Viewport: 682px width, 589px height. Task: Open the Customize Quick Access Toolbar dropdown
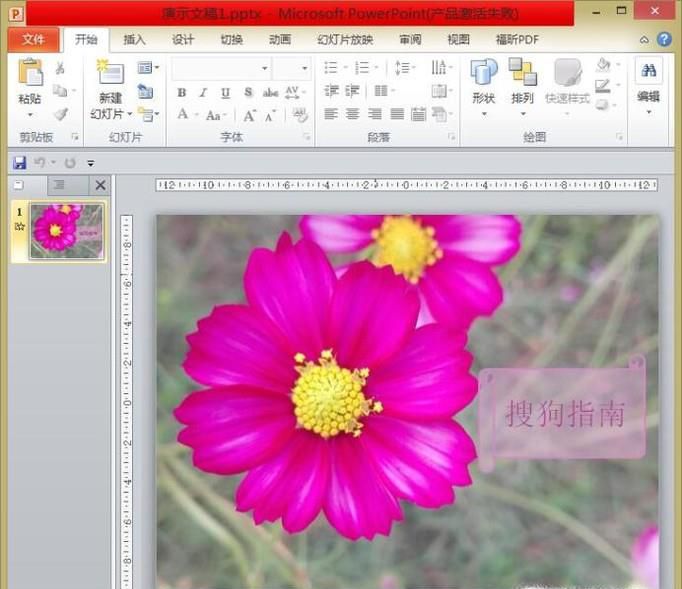pos(91,163)
